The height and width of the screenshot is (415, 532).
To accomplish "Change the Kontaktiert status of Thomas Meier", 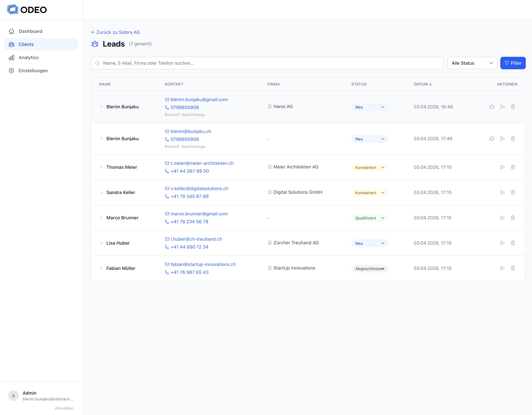I will [x=369, y=168].
